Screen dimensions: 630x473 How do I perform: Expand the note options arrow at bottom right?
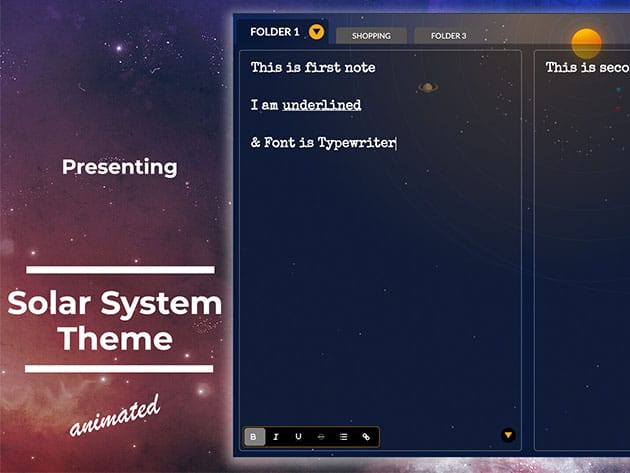tap(508, 435)
